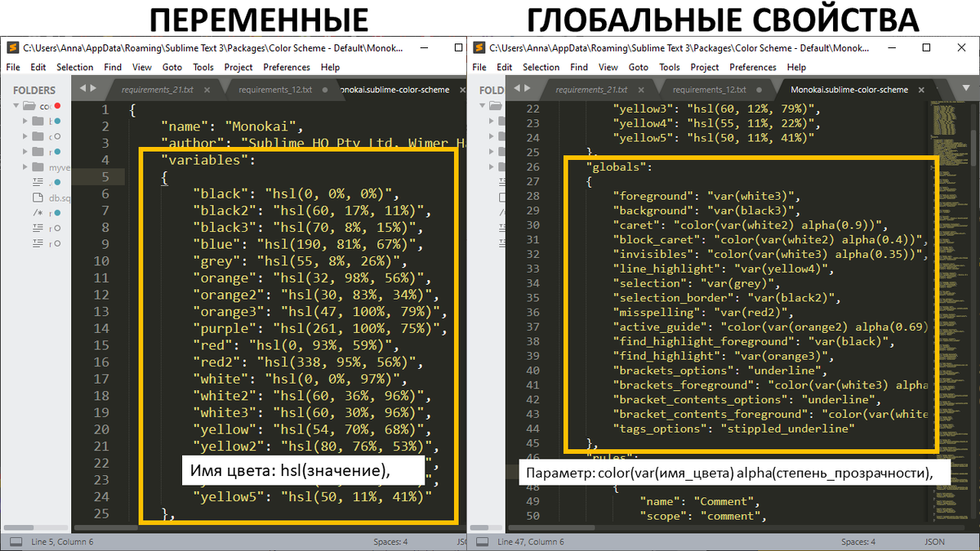Select the Monokai.sublime-color-scheme tab
The image size is (980, 551).
pos(394,90)
